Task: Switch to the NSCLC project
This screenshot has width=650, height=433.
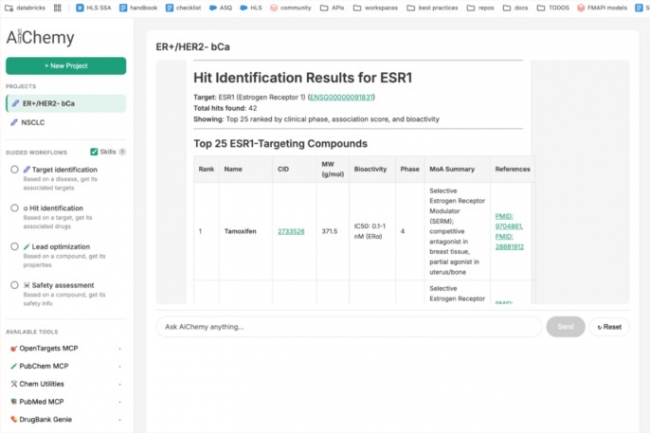Action: (x=35, y=122)
